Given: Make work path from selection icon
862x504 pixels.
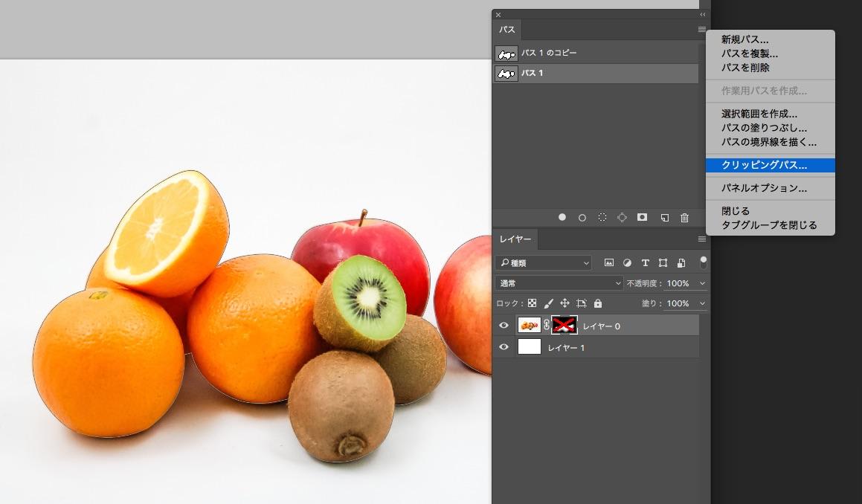Looking at the screenshot, I should [622, 217].
